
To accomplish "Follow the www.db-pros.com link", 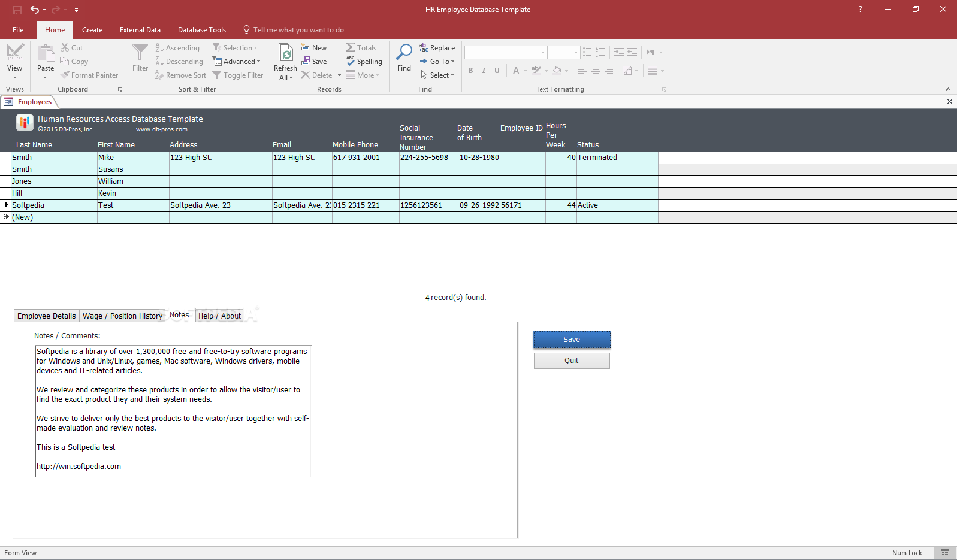I will [162, 129].
